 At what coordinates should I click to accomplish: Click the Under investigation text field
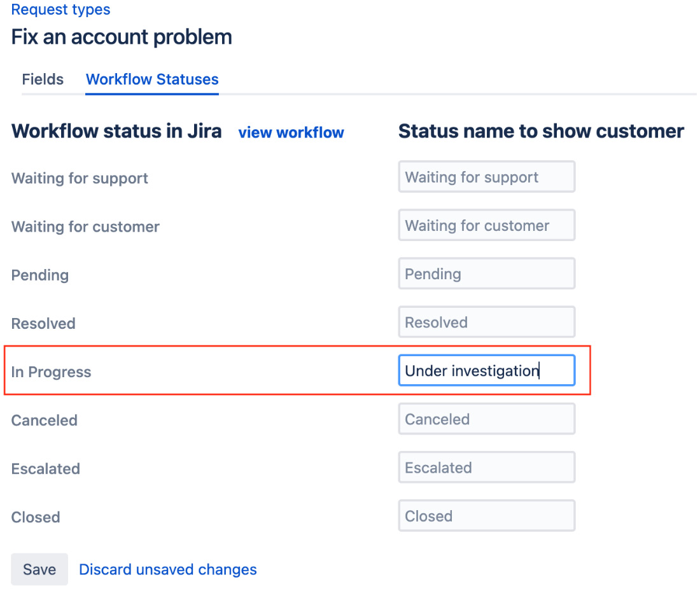coord(486,370)
